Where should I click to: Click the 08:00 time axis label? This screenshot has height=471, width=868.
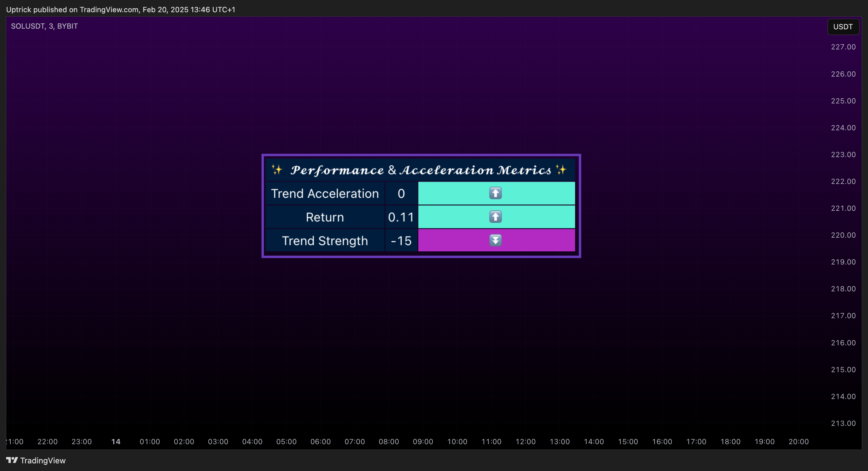(389, 442)
